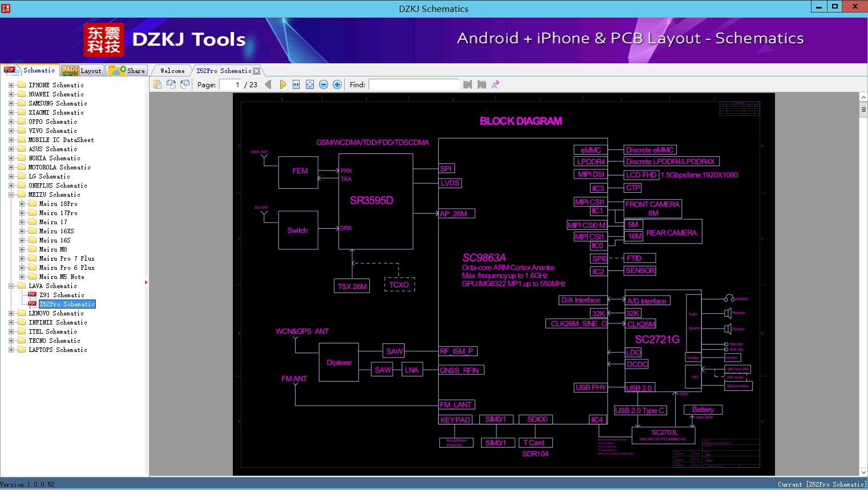Click the fit width icon
This screenshot has width=868, height=490.
(x=296, y=84)
